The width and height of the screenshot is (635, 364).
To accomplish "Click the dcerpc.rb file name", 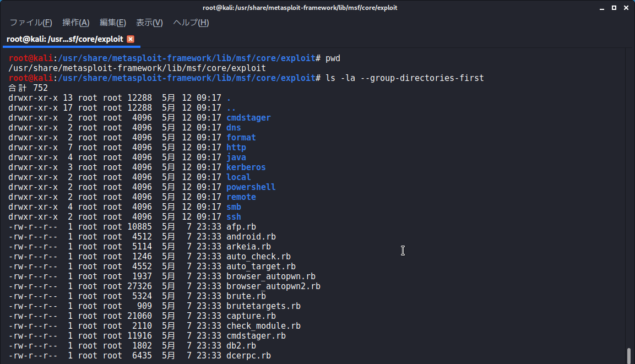I will click(x=248, y=356).
